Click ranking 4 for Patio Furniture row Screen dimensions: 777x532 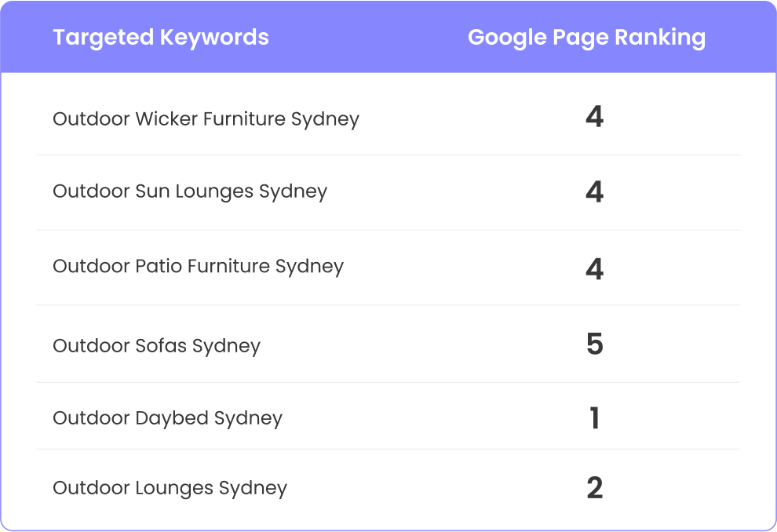click(595, 269)
